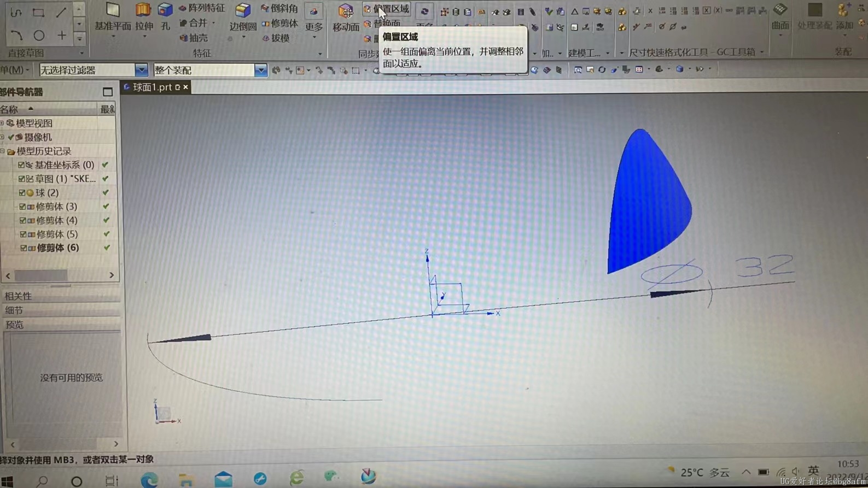Open Windows Start menu
The image size is (868, 488).
7,480
